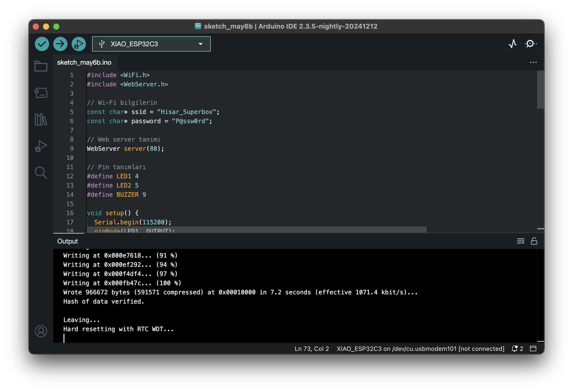
Task: Click line number 16 in the gutter
Action: pyautogui.click(x=70, y=213)
